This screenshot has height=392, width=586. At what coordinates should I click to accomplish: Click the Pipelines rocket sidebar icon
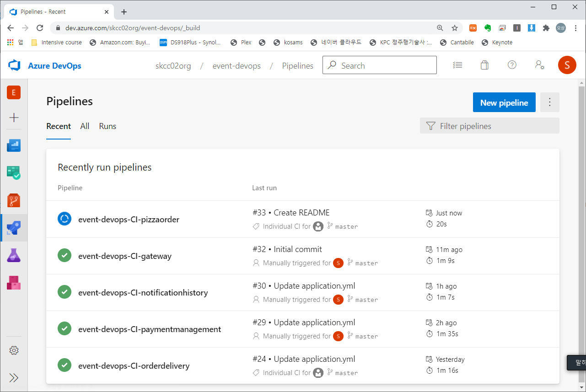coord(14,227)
